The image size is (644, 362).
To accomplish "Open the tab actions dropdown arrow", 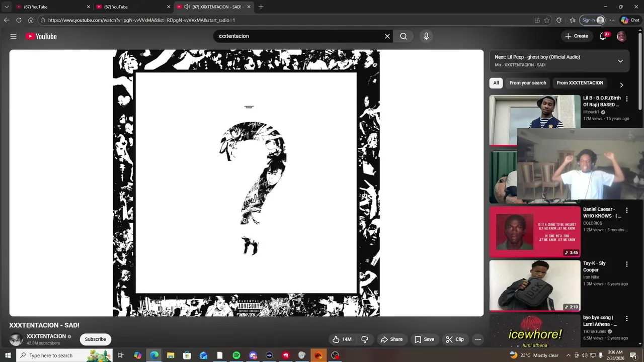I will click(x=7, y=7).
